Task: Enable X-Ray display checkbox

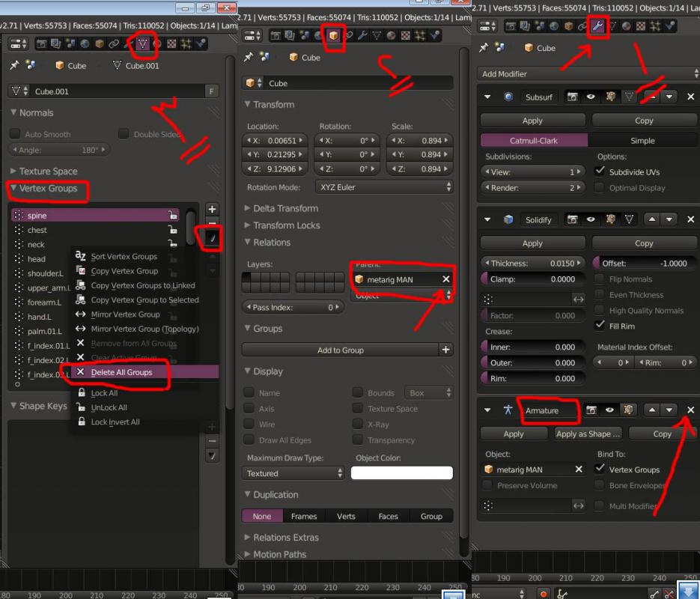Action: 357,424
